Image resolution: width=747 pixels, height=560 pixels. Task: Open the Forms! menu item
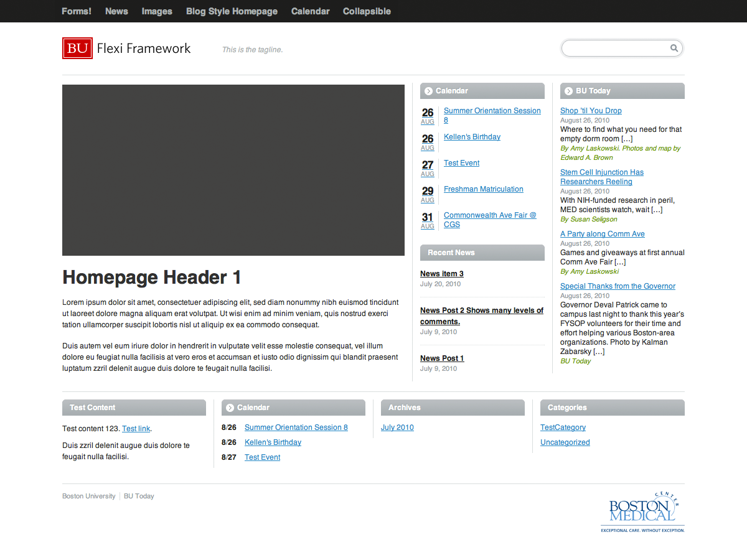[77, 11]
